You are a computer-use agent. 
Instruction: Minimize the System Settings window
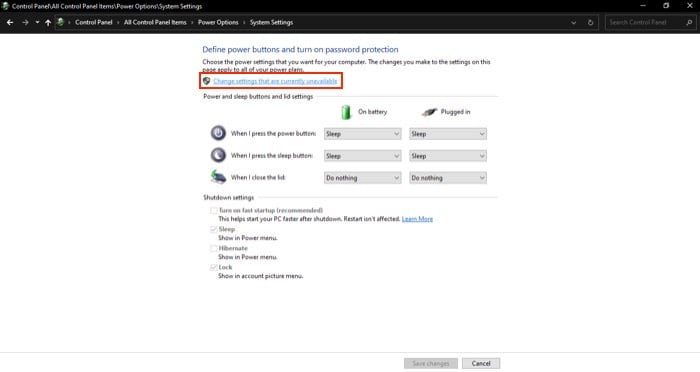point(643,6)
